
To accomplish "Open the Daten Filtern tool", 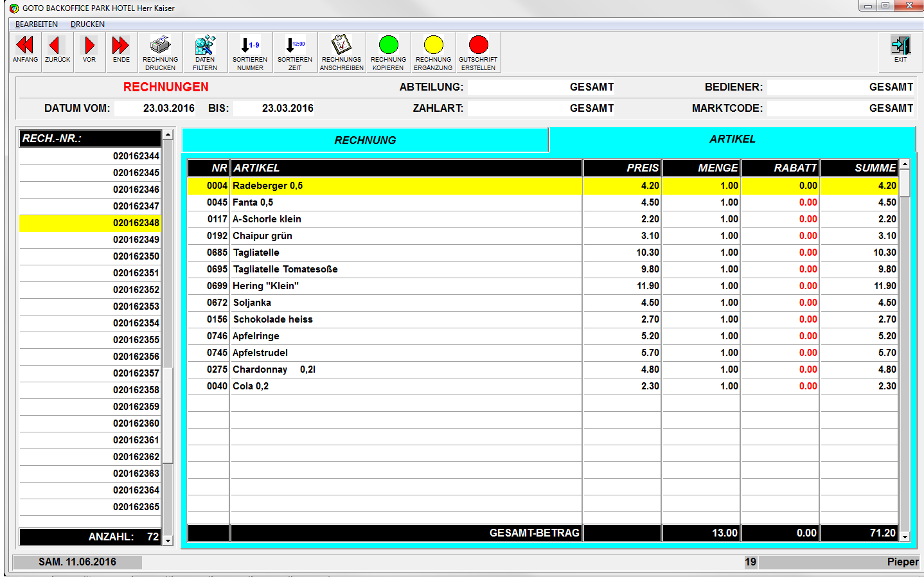I will [205, 52].
